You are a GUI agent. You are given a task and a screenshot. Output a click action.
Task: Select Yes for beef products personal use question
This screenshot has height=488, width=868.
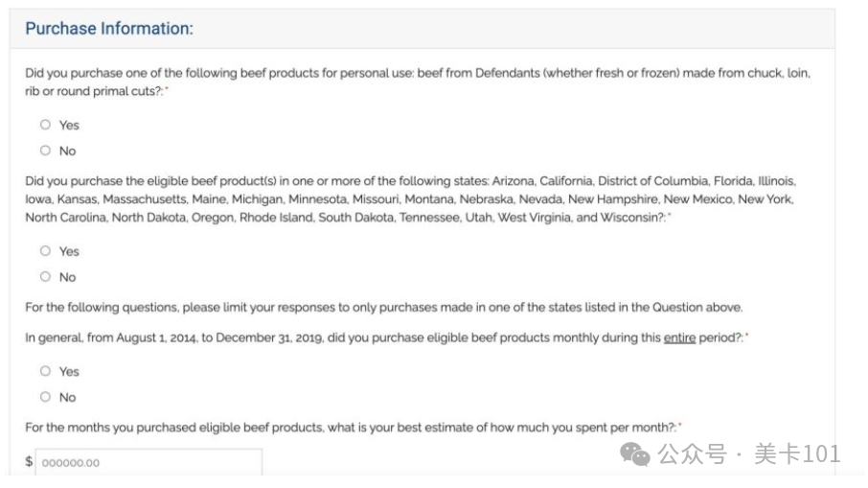pyautogui.click(x=45, y=125)
